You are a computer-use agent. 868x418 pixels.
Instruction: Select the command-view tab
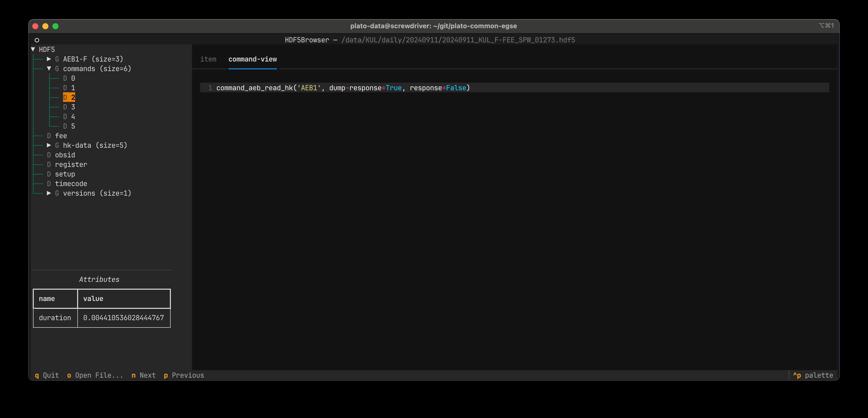click(253, 59)
